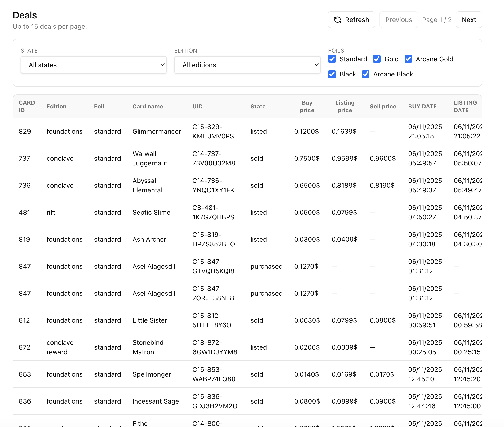Screen dimensions: 504x427
Task: Click the disabled Previous page button
Action: (398, 20)
